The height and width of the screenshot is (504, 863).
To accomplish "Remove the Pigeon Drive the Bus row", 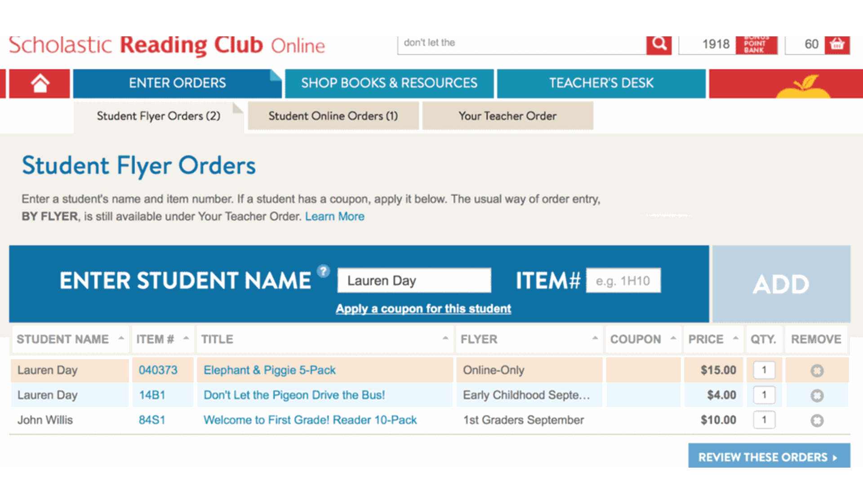I will (x=817, y=395).
